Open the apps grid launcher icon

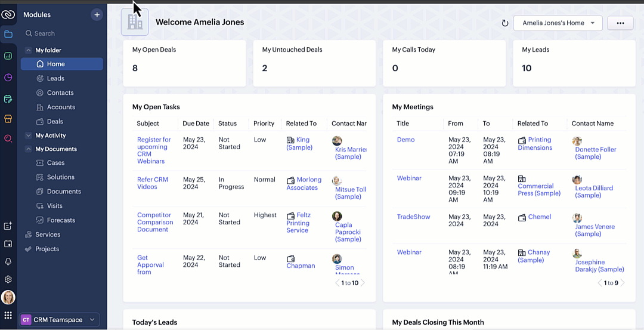8,316
